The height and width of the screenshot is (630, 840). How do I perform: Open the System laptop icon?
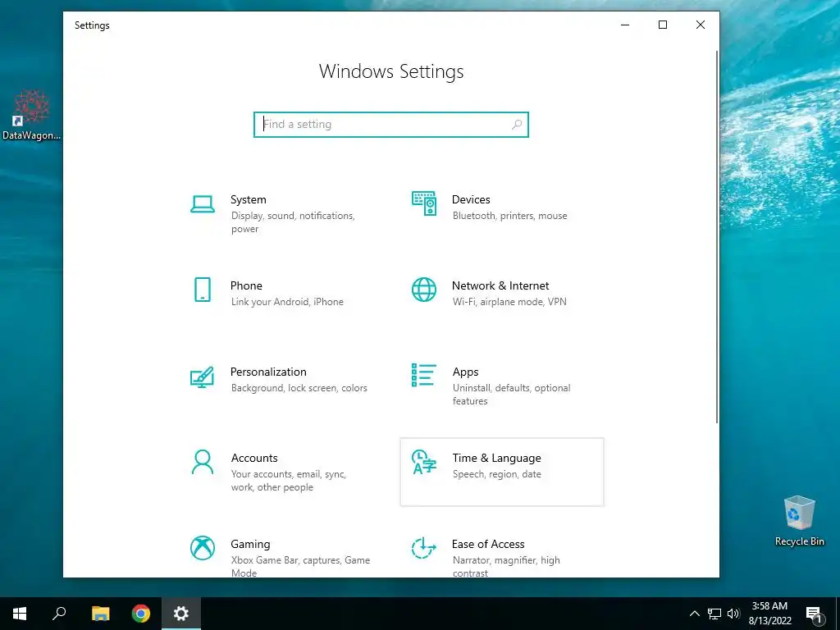(203, 203)
